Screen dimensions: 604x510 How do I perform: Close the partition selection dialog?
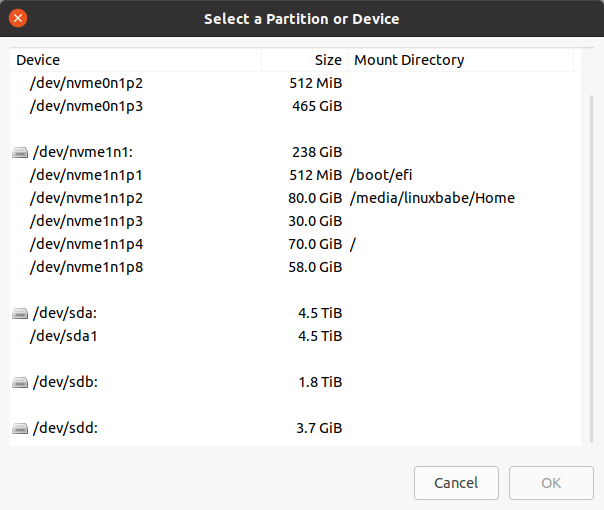[18, 18]
